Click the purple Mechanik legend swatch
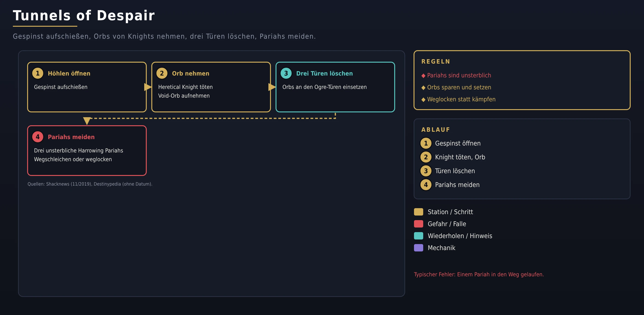Viewport: 644px width, 315px height. click(x=419, y=248)
